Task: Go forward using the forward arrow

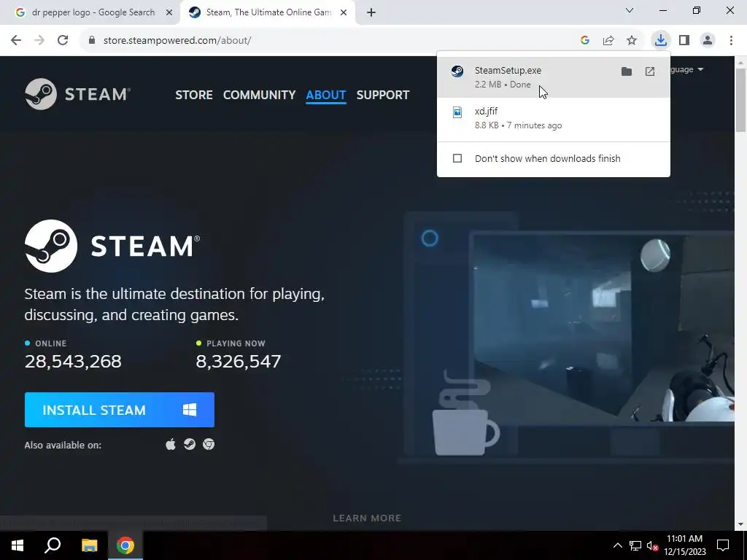Action: [x=39, y=40]
